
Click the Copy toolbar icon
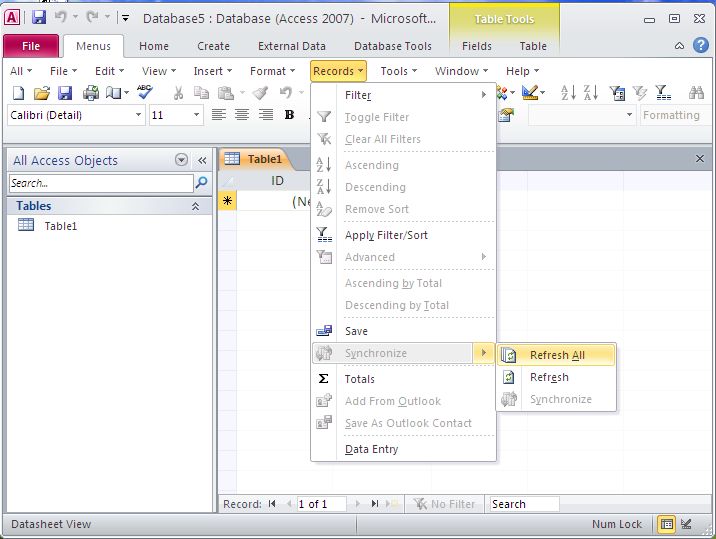201,93
